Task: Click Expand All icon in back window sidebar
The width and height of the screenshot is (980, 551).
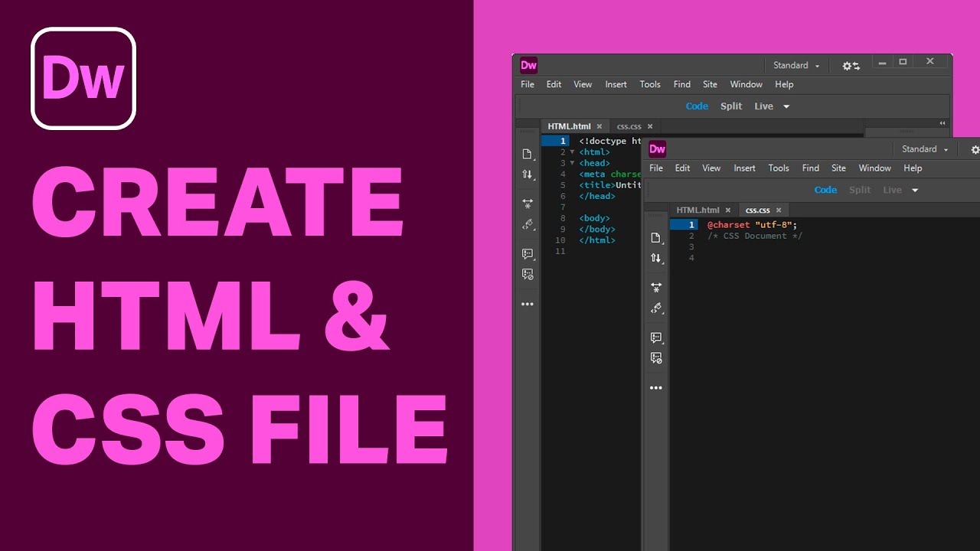Action: coord(527,204)
